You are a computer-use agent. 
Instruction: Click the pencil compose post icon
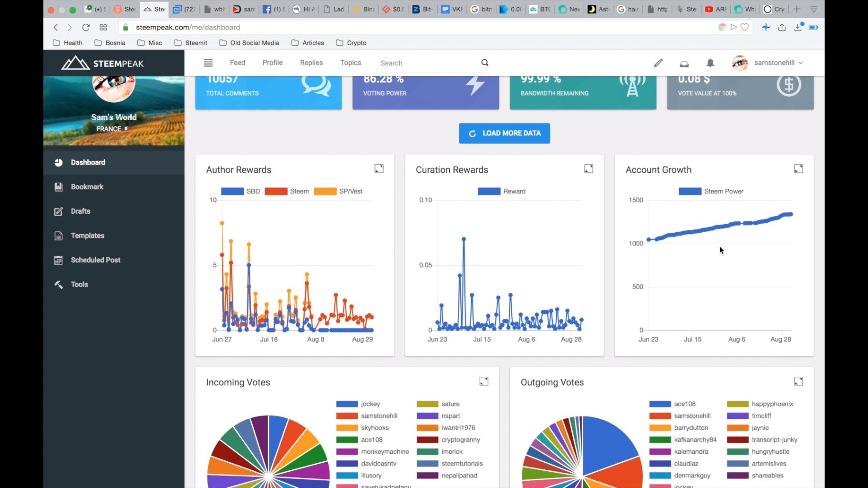tap(658, 63)
